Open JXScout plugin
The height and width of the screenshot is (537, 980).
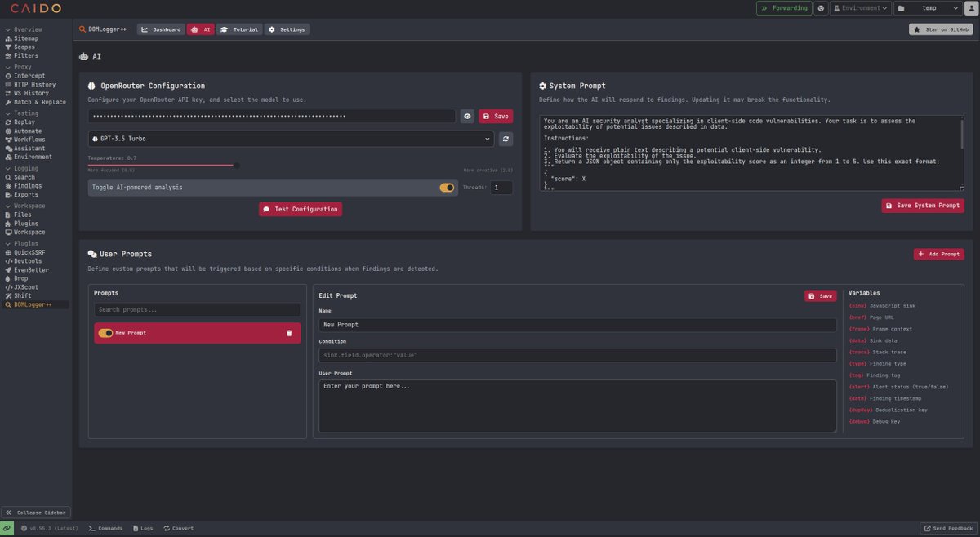coord(26,287)
